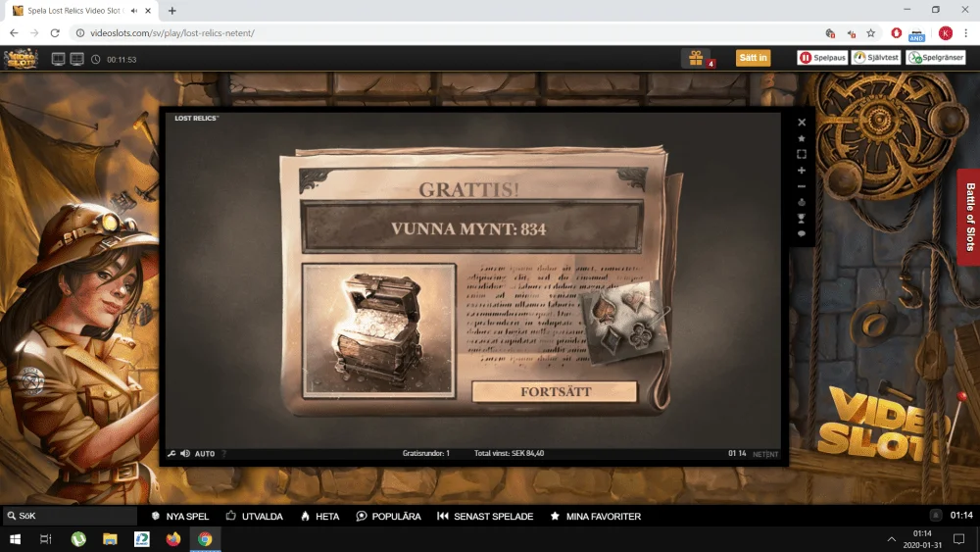
Task: Open the Chrome profile avatar K
Action: [945, 33]
